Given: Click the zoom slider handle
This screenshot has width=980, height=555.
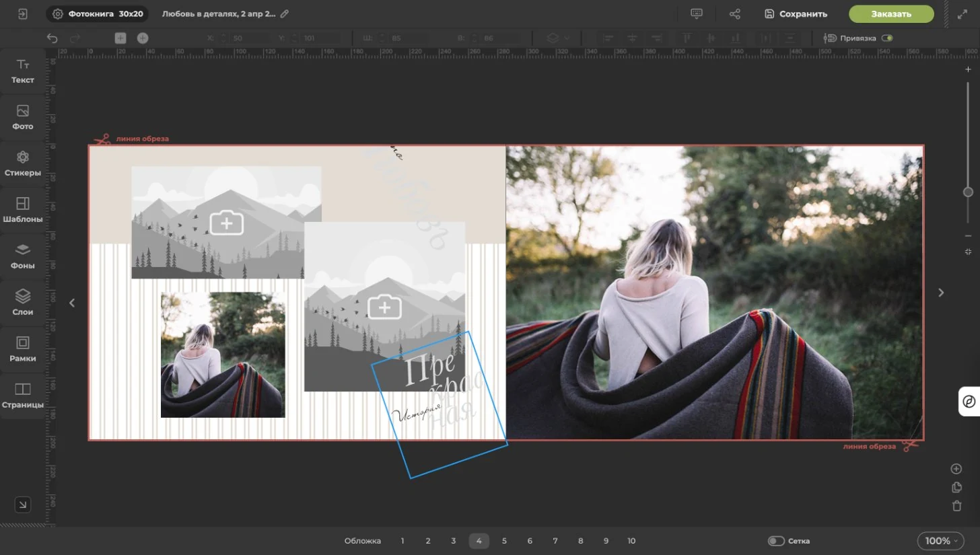Looking at the screenshot, I should click(x=968, y=192).
